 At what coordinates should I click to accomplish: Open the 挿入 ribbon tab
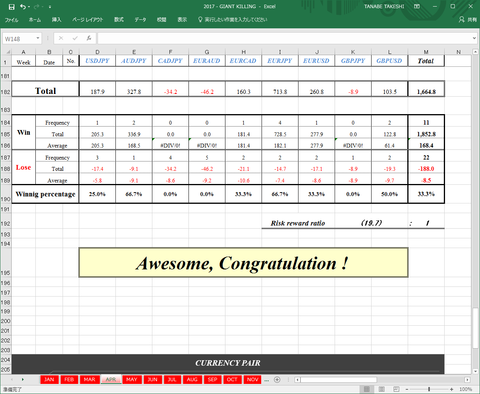tap(56, 20)
